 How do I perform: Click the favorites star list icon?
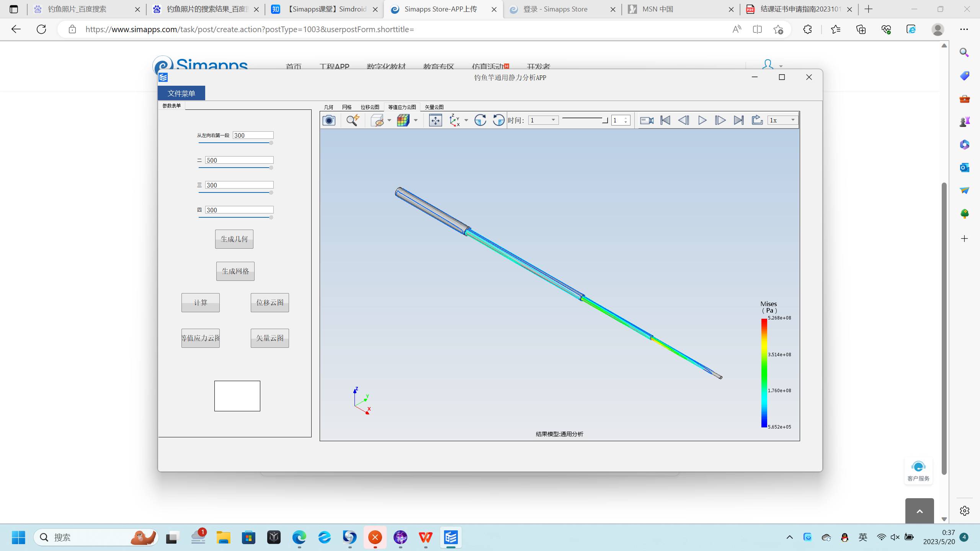click(836, 29)
